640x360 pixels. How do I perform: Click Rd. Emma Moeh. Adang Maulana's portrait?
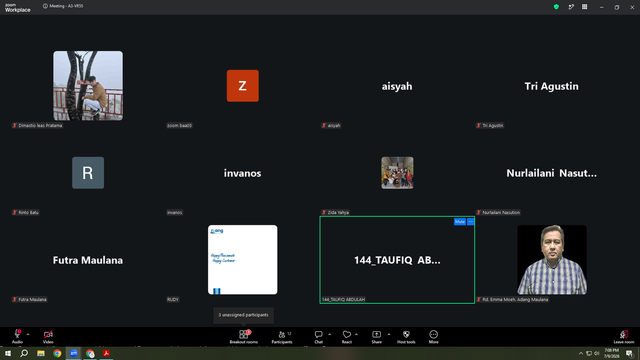[552, 260]
